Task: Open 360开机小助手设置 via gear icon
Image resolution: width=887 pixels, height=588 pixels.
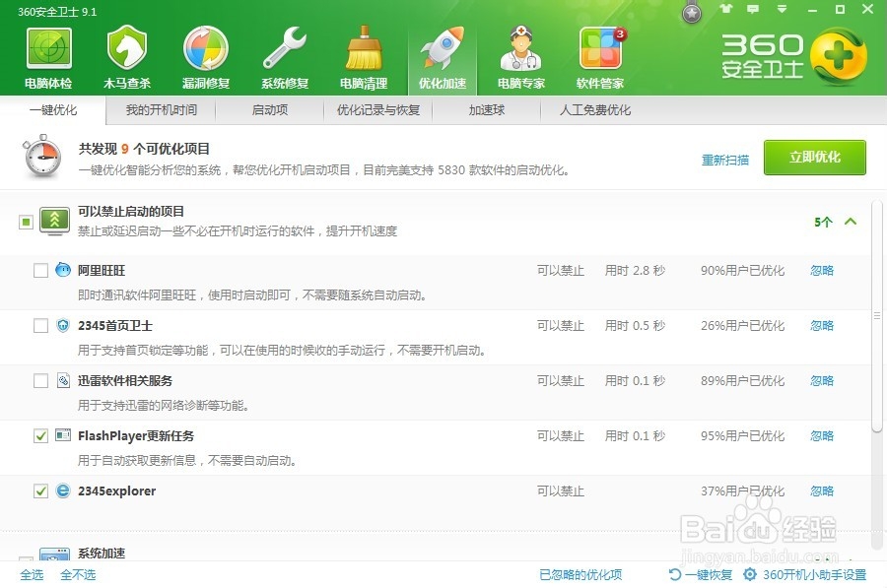Action: pyautogui.click(x=750, y=574)
